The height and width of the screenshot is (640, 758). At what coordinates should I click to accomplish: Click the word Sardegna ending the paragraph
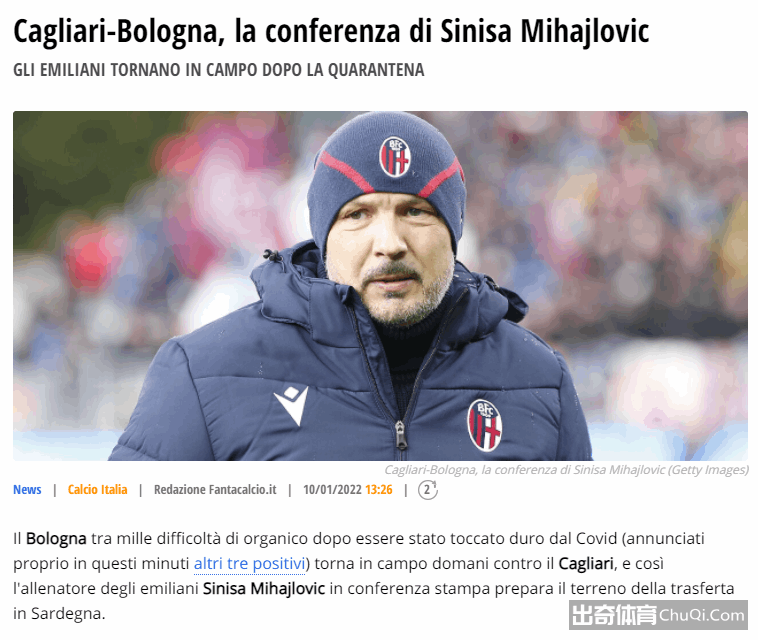(66, 614)
